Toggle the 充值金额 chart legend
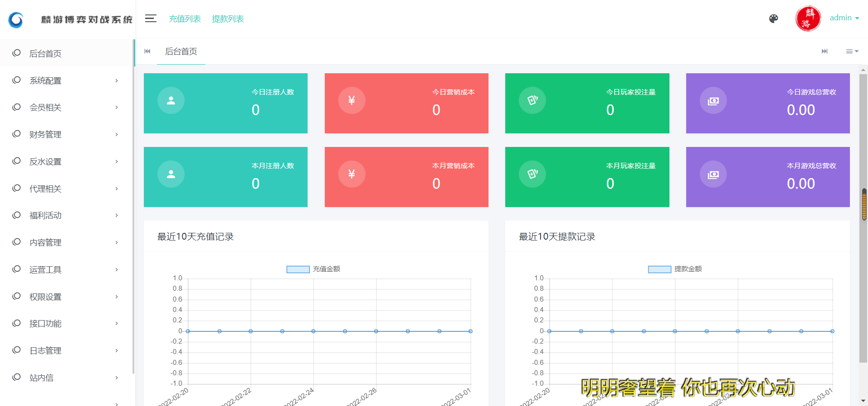 pyautogui.click(x=313, y=269)
